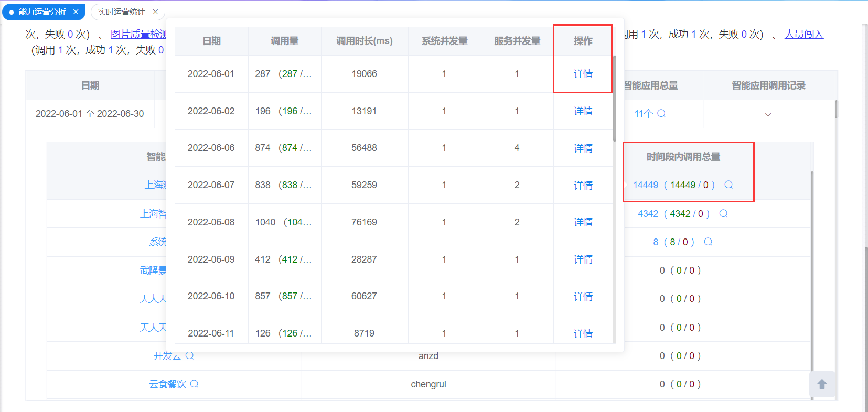Click the 76169 duration cell
The height and width of the screenshot is (412, 868).
365,222
